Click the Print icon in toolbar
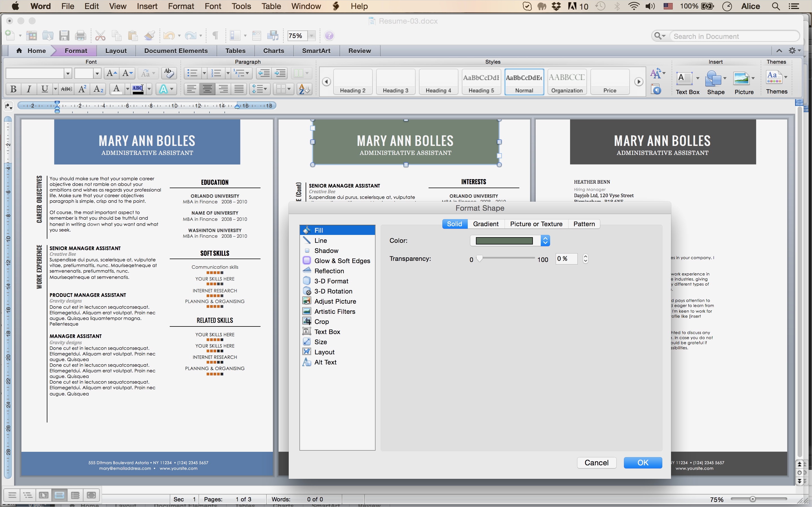The image size is (812, 507). point(81,35)
